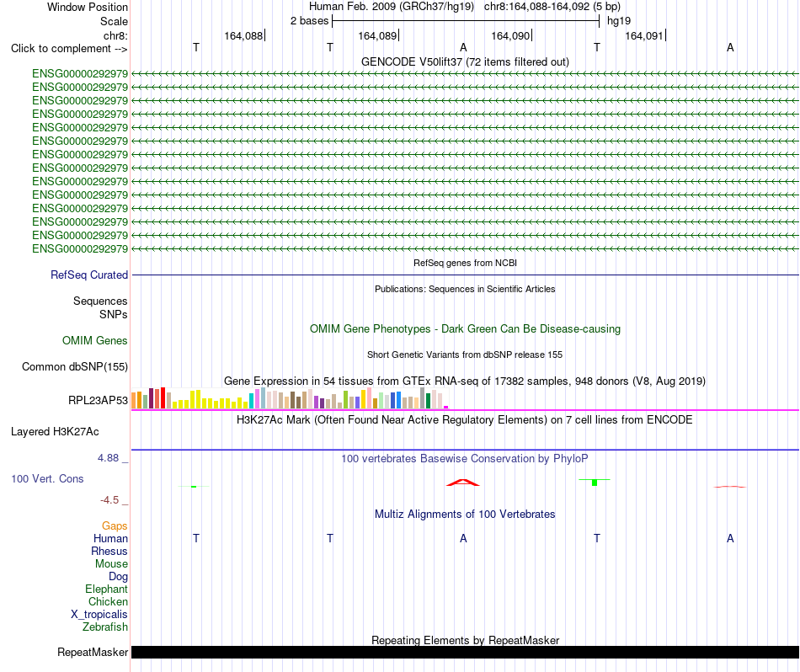
Task: Click 'RefSeq genes from NCBI' track title
Action: [x=465, y=263]
